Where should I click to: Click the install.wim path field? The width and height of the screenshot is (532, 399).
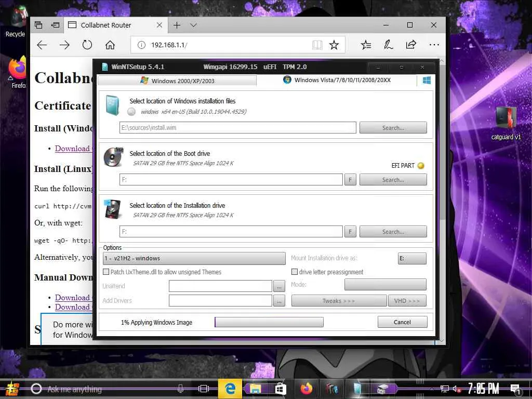tap(238, 128)
